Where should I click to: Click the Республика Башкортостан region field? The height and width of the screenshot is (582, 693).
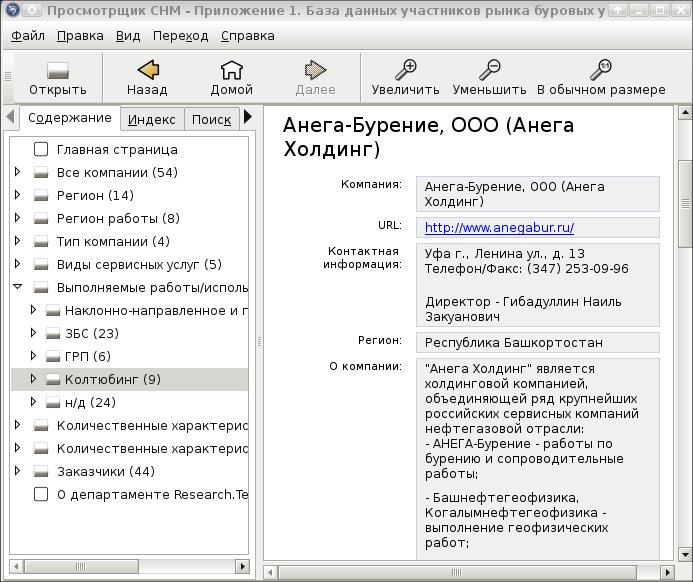click(538, 342)
